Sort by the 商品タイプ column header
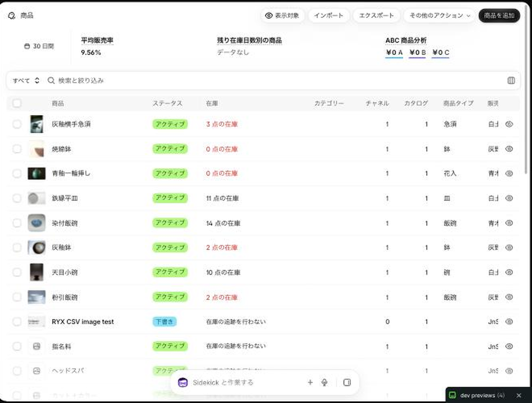The width and height of the screenshot is (532, 403). (458, 104)
